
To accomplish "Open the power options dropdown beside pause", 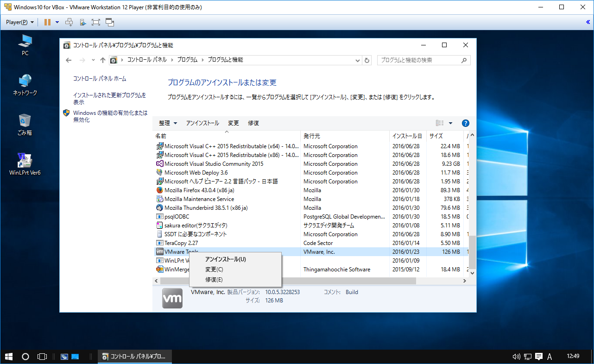I will [57, 22].
